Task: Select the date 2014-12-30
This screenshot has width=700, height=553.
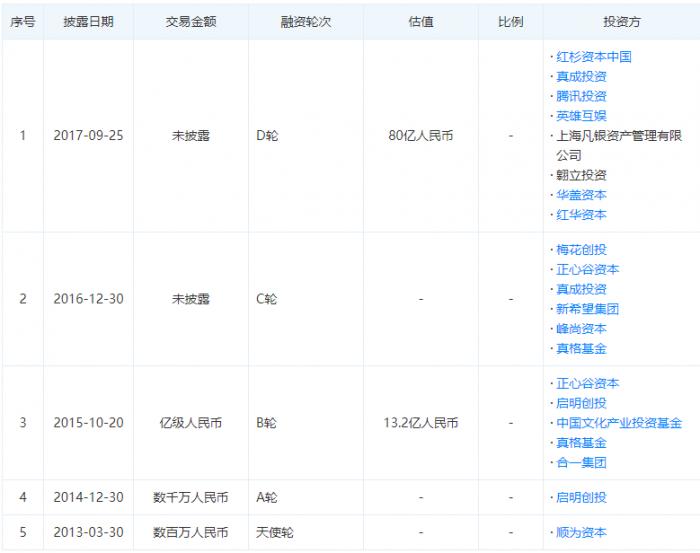Action: point(88,497)
